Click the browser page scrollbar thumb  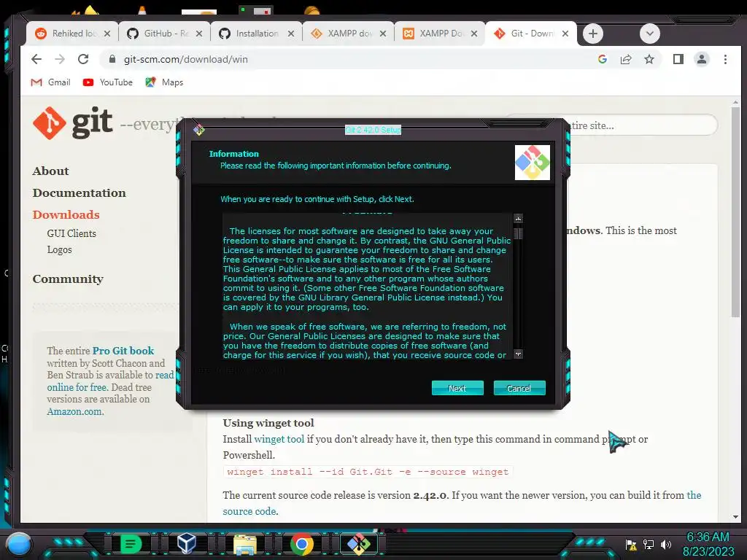click(x=735, y=212)
